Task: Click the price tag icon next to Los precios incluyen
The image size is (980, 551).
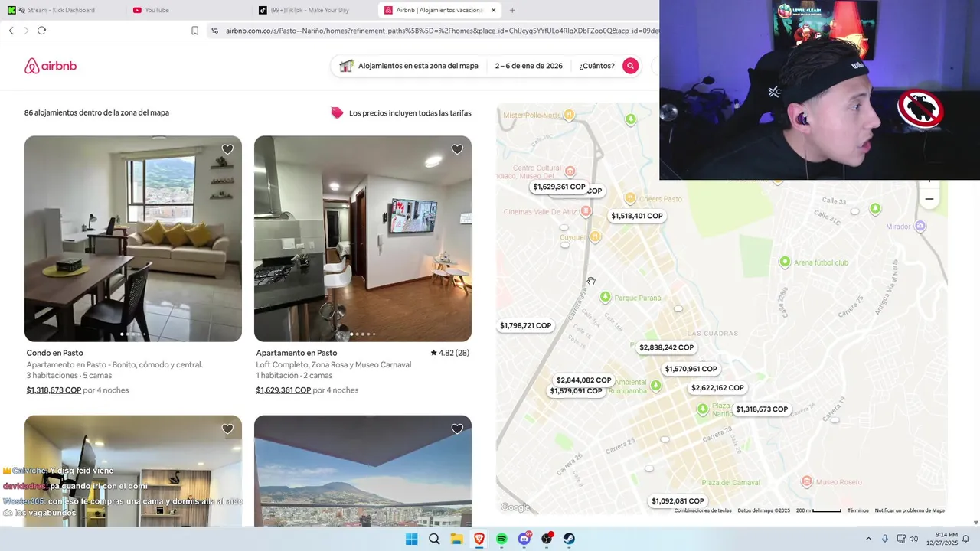Action: click(x=337, y=112)
